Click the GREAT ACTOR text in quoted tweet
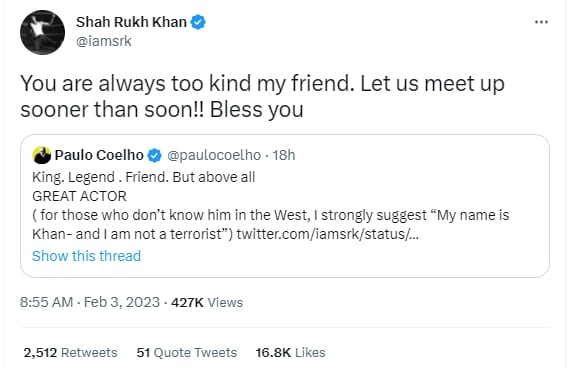571x368 pixels. click(x=79, y=196)
